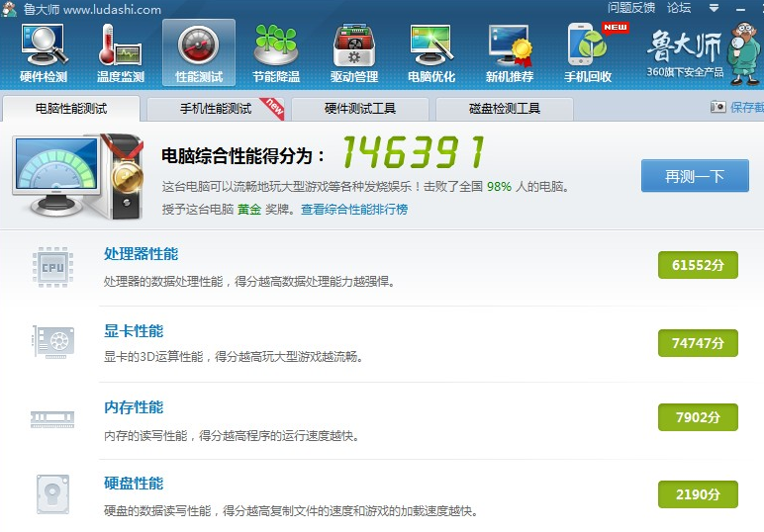Open 硬件检测 hardware detection
Viewport: 764px width, 532px height.
pyautogui.click(x=44, y=53)
